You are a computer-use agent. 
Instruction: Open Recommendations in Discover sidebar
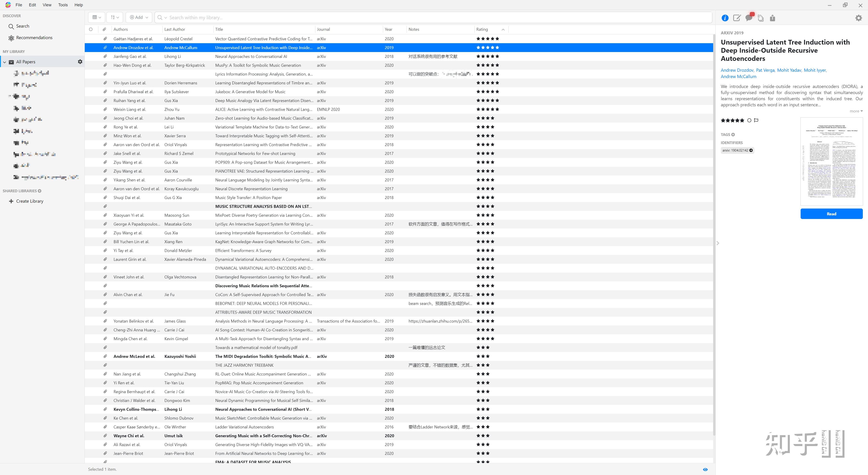click(34, 38)
